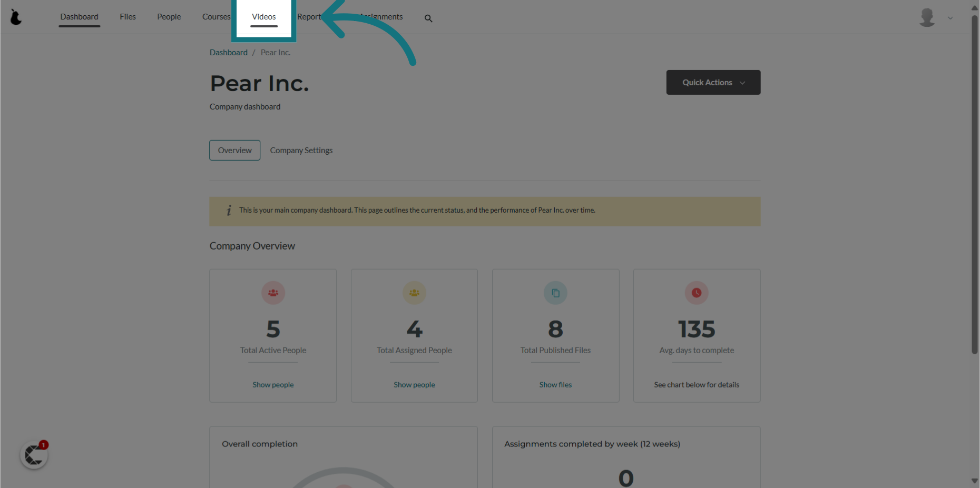Image resolution: width=980 pixels, height=488 pixels.
Task: Open the Files nav item
Action: click(x=128, y=17)
